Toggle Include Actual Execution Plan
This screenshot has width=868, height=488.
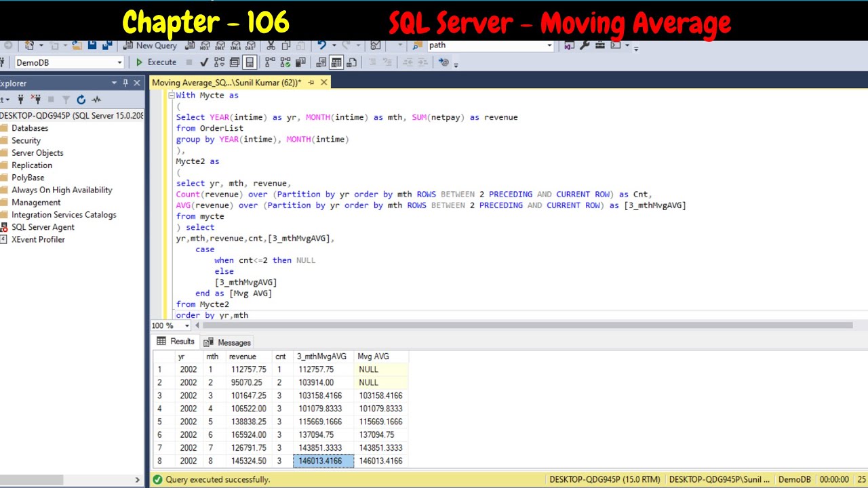tap(270, 62)
